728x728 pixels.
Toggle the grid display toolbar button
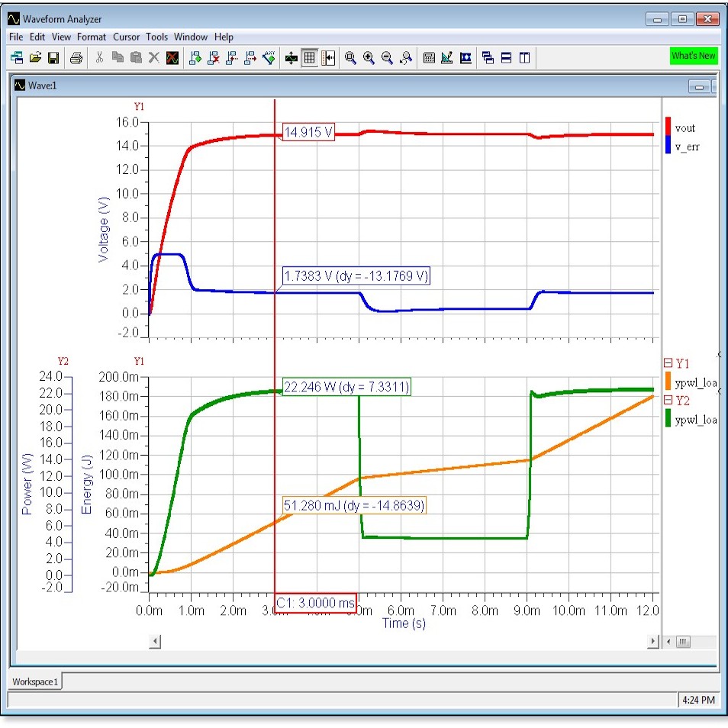[310, 58]
